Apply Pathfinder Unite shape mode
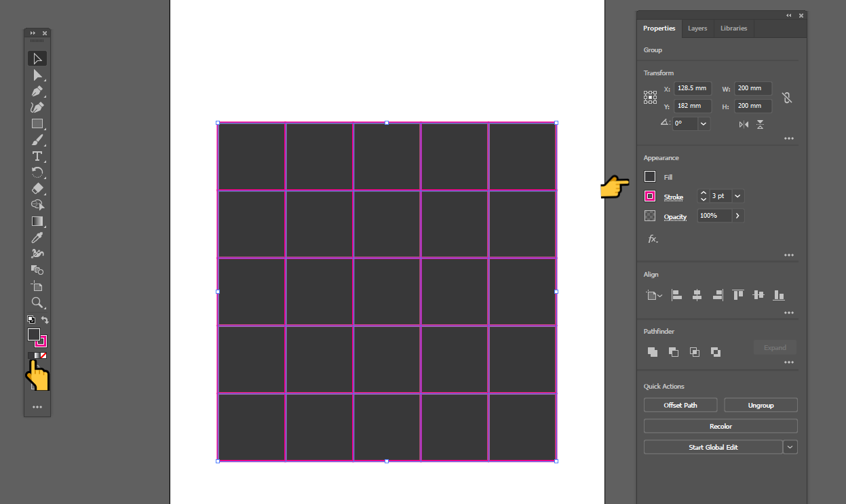Image resolution: width=846 pixels, height=504 pixels. tap(652, 351)
